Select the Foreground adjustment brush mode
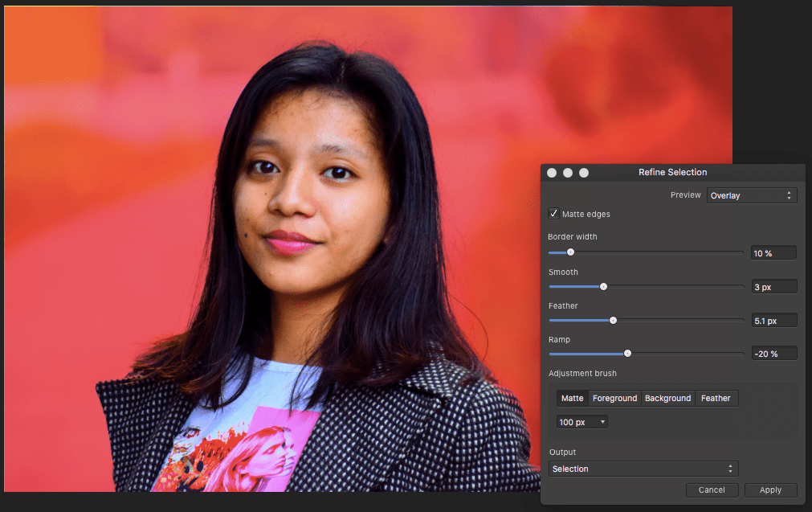The width and height of the screenshot is (812, 512). pos(614,398)
